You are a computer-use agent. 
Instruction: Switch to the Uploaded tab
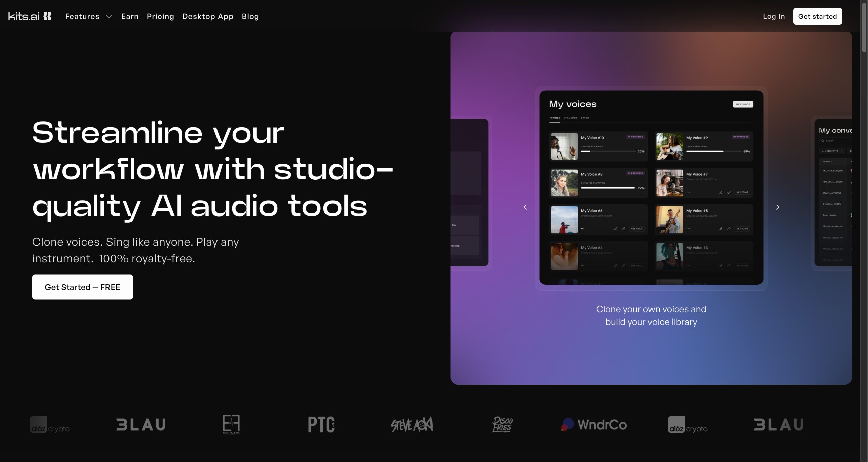(x=571, y=118)
